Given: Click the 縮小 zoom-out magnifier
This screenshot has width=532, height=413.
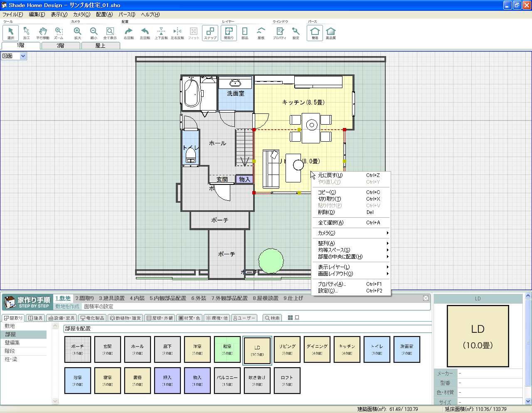Looking at the screenshot, I should pos(94,33).
